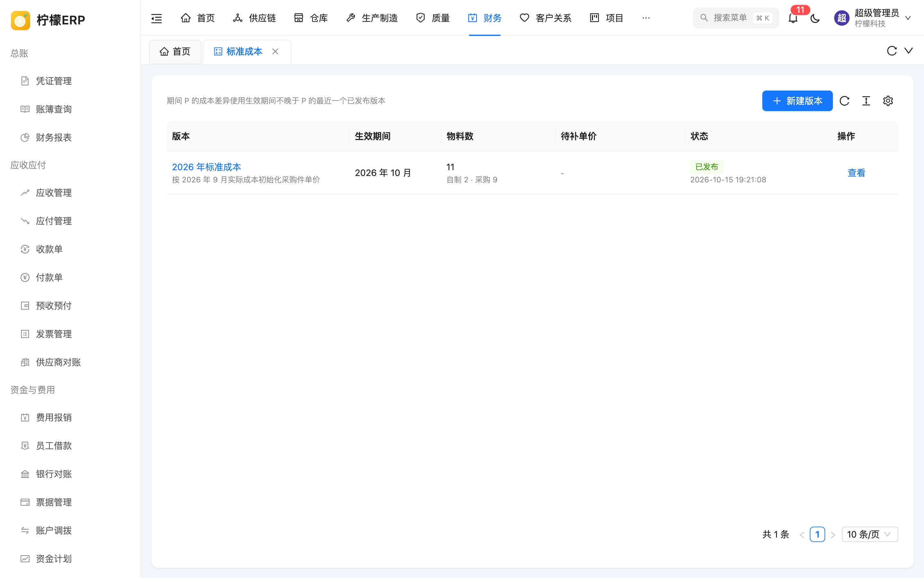Open 客户关系 top menu
924x578 pixels.
(x=545, y=18)
